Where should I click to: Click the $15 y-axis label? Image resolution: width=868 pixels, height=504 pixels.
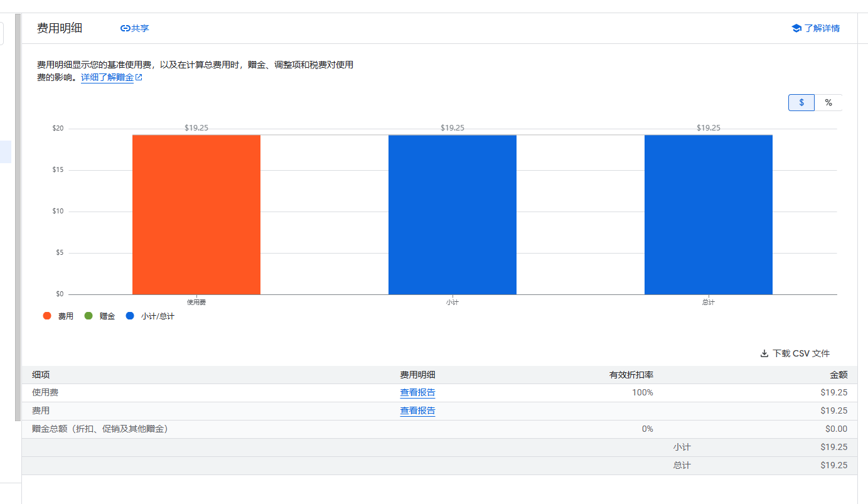(x=58, y=170)
